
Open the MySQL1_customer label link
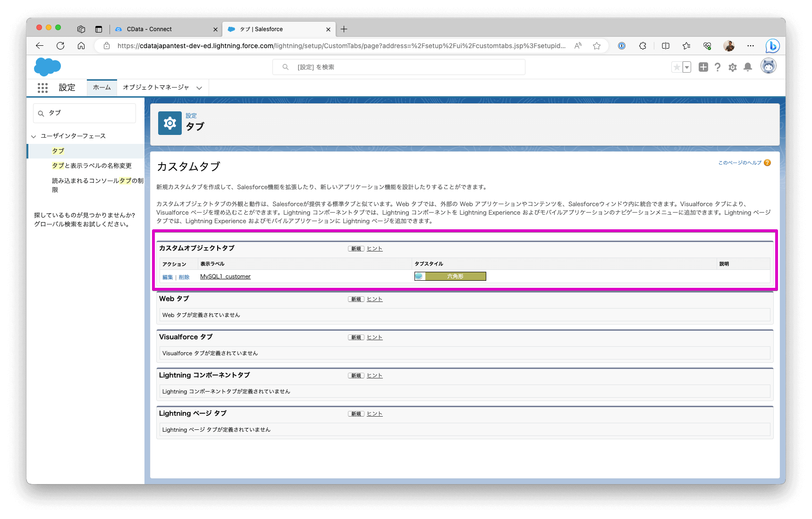click(x=225, y=276)
